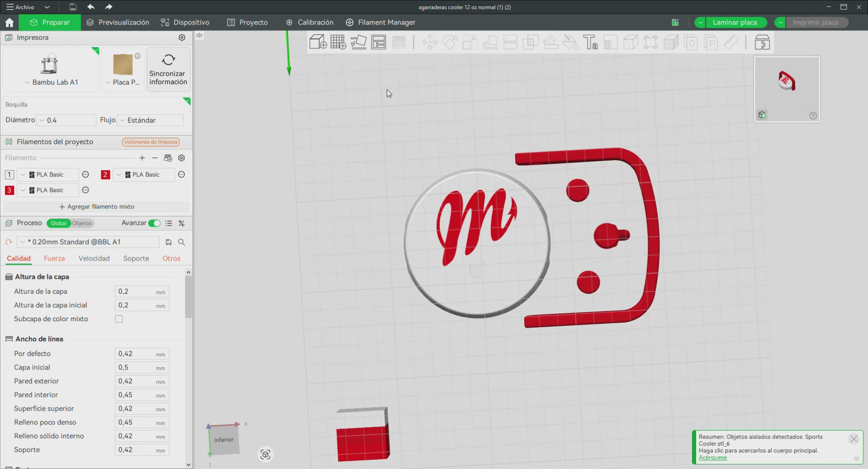The height and width of the screenshot is (469, 868).
Task: Select the Rotate tool in the viewport toolbar
Action: pos(450,42)
